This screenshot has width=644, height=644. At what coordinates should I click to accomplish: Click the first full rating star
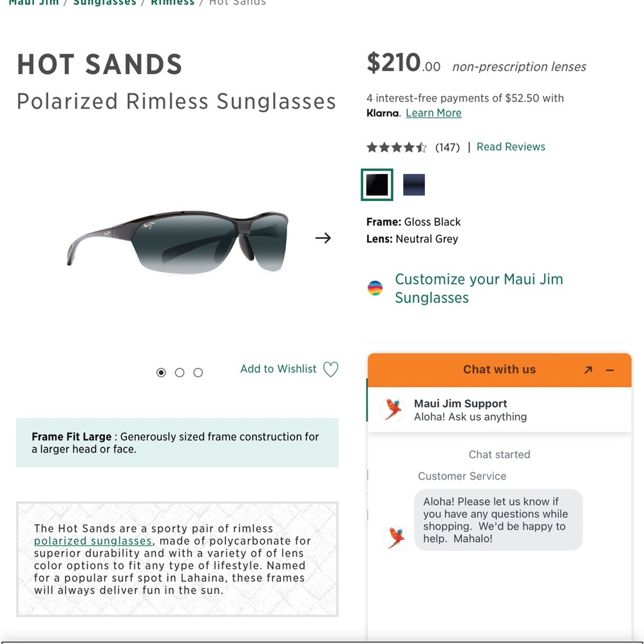click(374, 147)
